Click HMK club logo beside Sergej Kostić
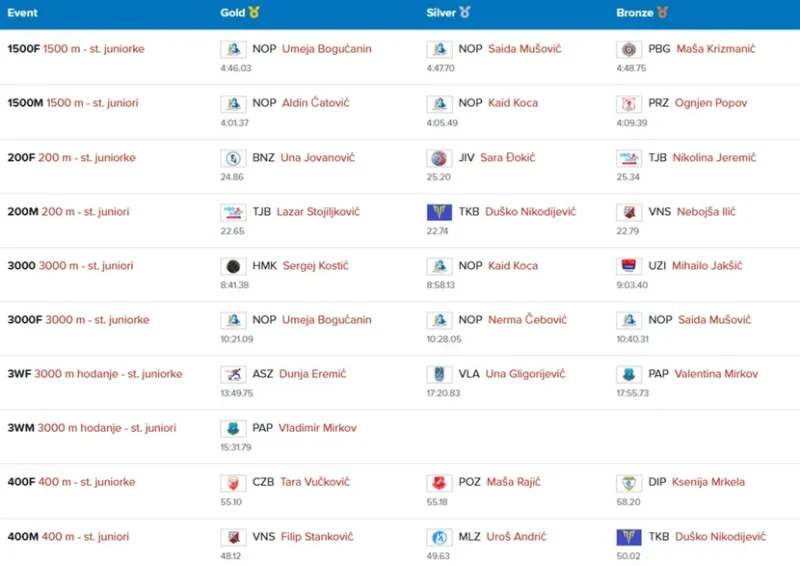The width and height of the screenshot is (800, 566). click(233, 266)
